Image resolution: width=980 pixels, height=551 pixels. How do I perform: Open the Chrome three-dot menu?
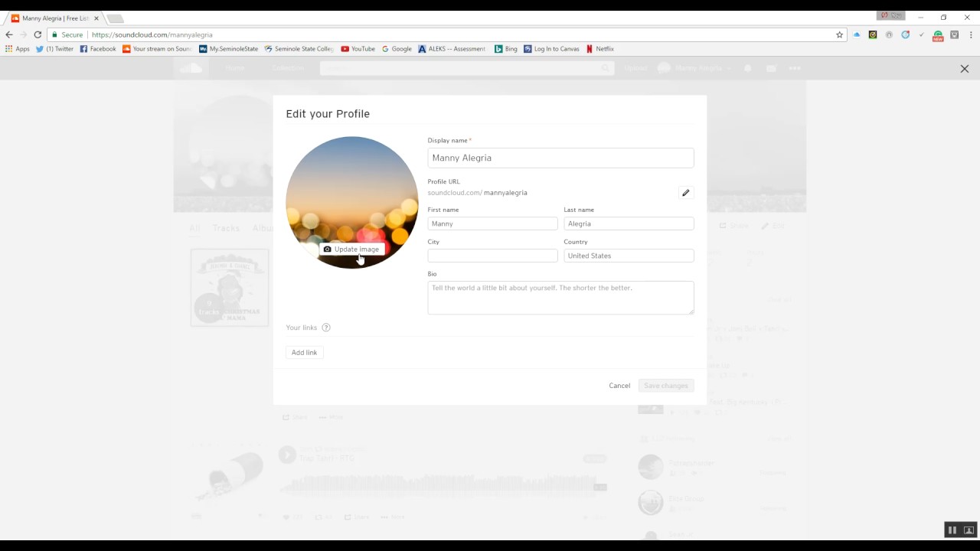(969, 34)
